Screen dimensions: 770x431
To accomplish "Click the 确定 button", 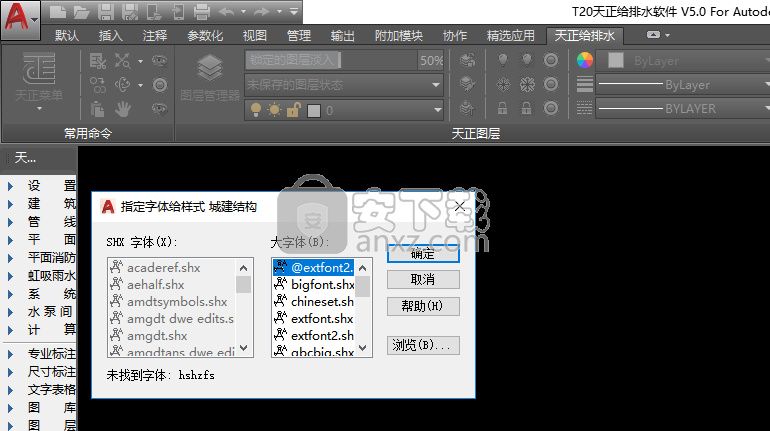I will click(x=423, y=254).
